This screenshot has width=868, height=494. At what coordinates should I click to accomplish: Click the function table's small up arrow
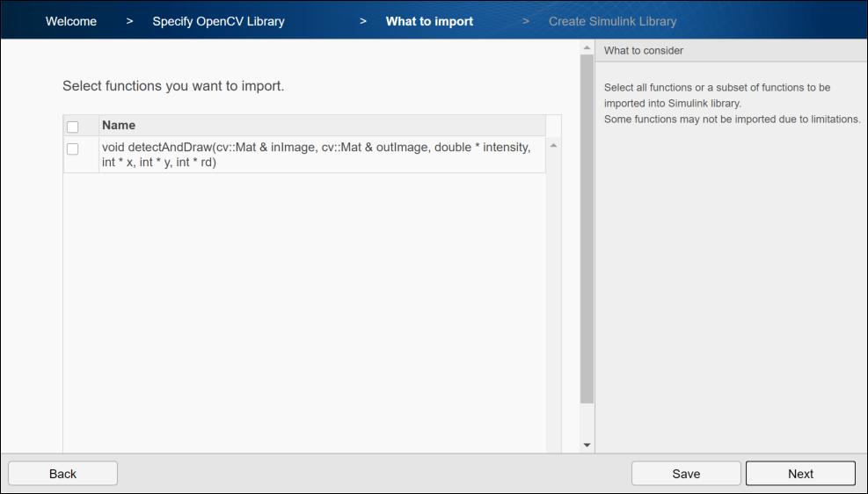[x=554, y=145]
